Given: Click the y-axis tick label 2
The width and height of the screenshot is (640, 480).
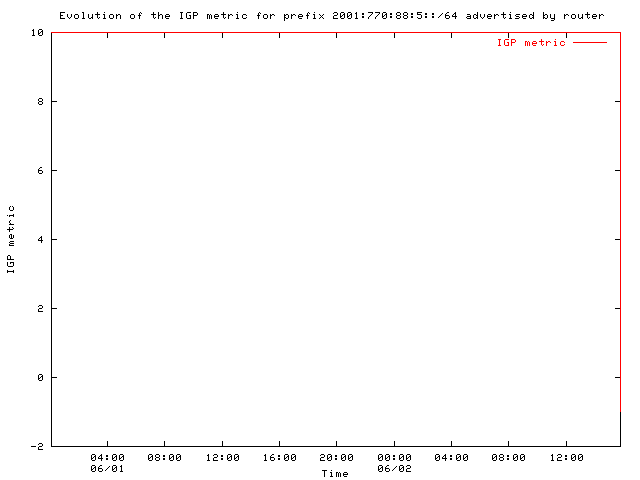Looking at the screenshot, I should [x=41, y=309].
